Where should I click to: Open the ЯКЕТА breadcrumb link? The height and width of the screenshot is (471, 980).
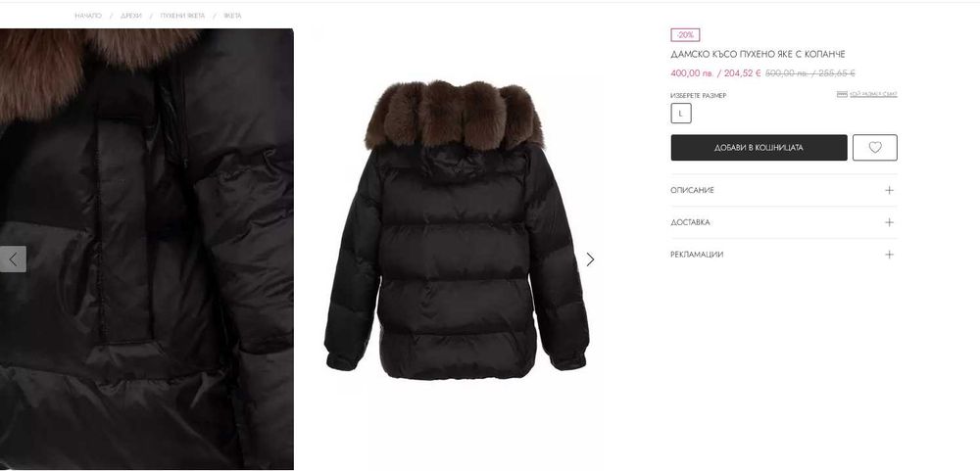point(232,16)
